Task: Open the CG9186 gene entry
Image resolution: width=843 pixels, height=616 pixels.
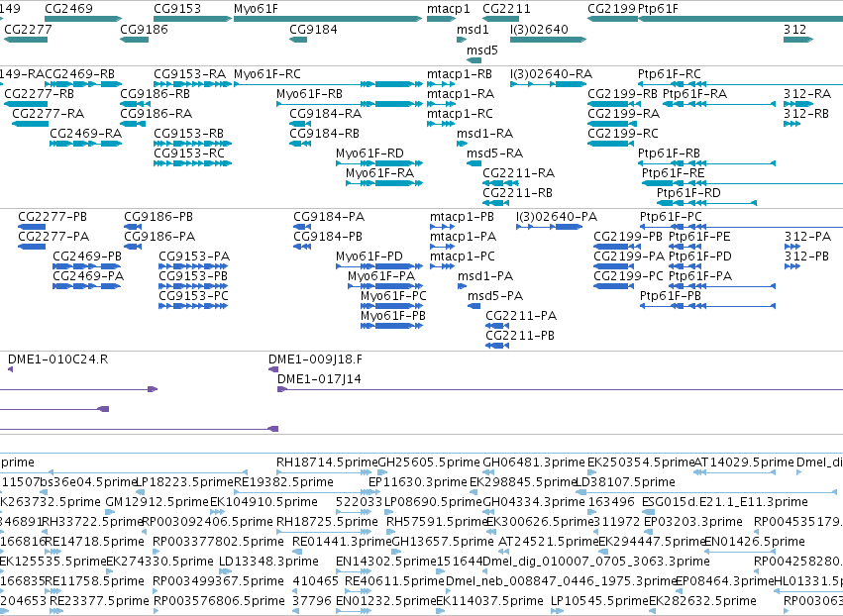Action: pyautogui.click(x=144, y=29)
